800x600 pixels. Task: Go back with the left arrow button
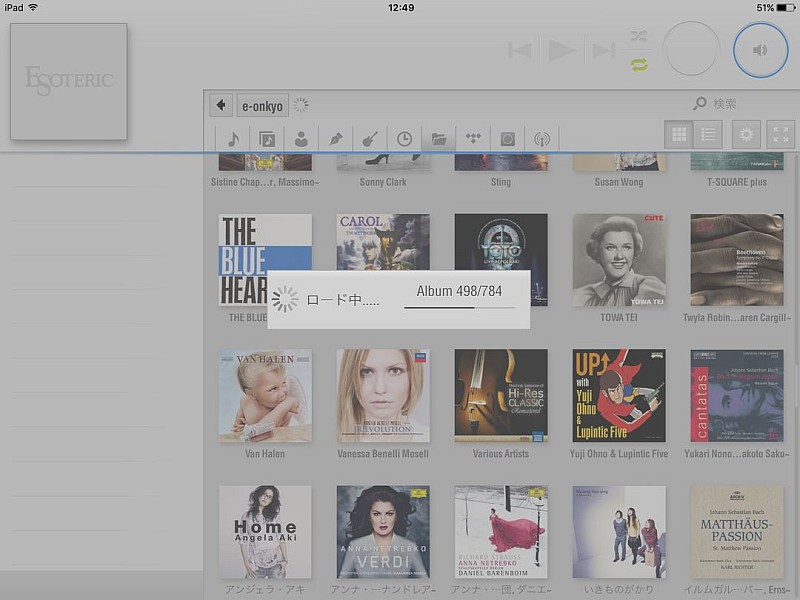click(x=221, y=105)
